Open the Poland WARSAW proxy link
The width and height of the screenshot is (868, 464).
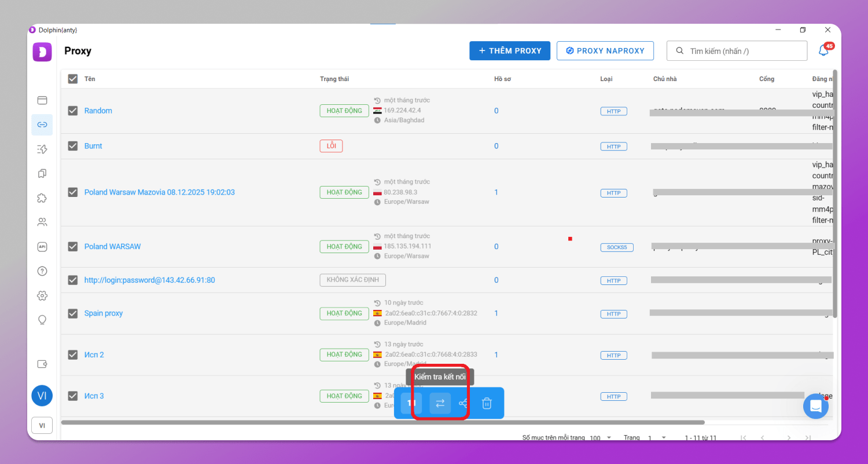(x=112, y=247)
